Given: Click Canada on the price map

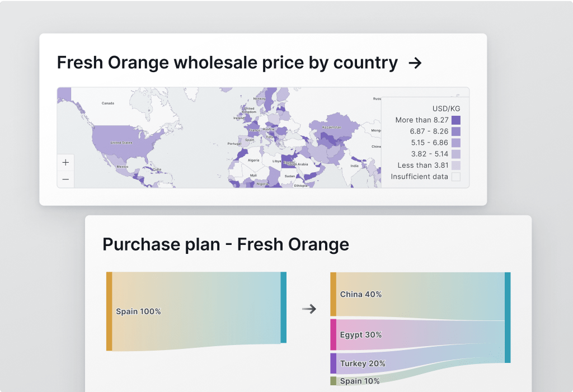Looking at the screenshot, I should [107, 103].
